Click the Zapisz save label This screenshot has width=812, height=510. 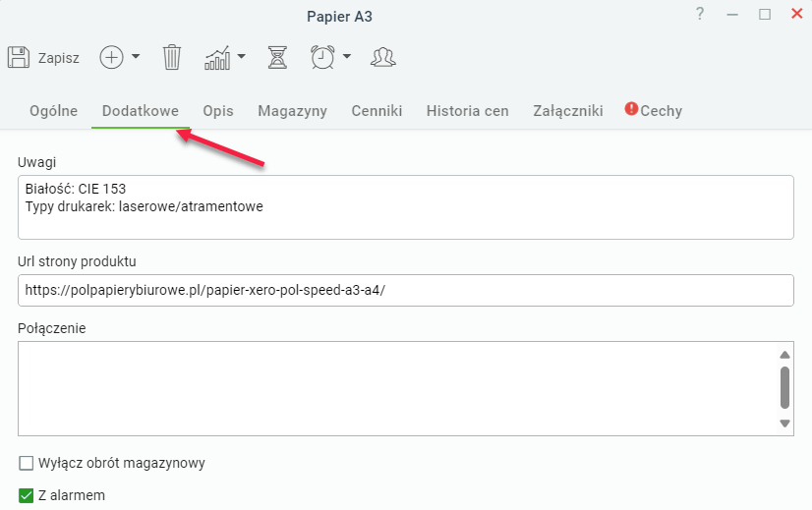tap(59, 58)
